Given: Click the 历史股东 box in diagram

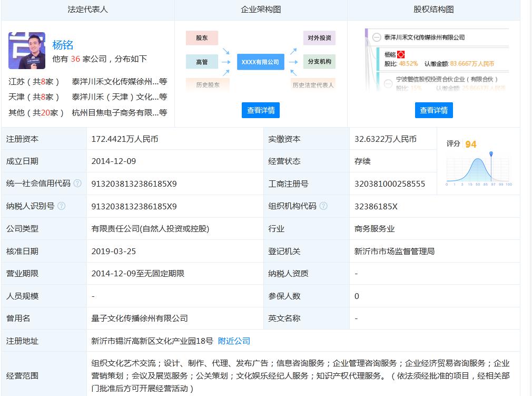Looking at the screenshot, I should pyautogui.click(x=208, y=85).
